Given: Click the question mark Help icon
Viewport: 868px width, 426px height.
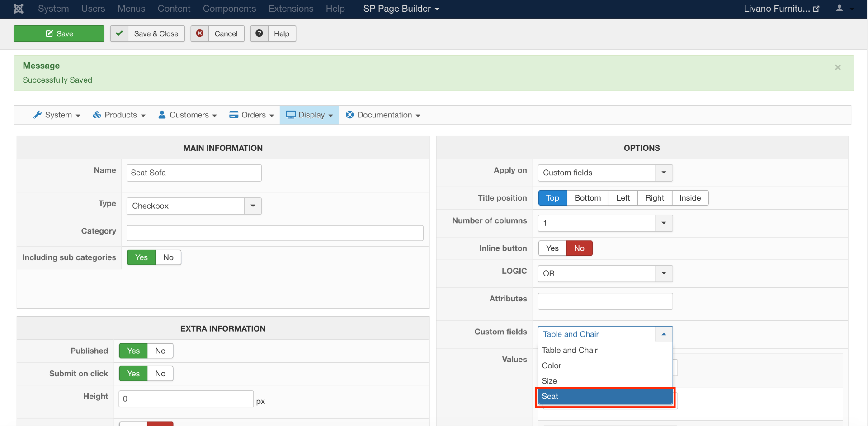Looking at the screenshot, I should point(259,33).
